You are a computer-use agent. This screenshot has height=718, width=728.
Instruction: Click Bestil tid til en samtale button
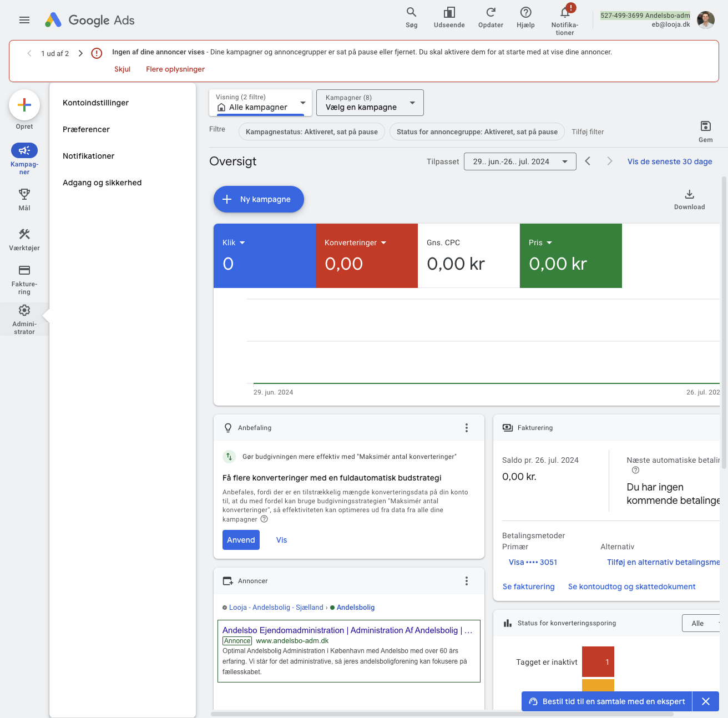[x=607, y=701]
